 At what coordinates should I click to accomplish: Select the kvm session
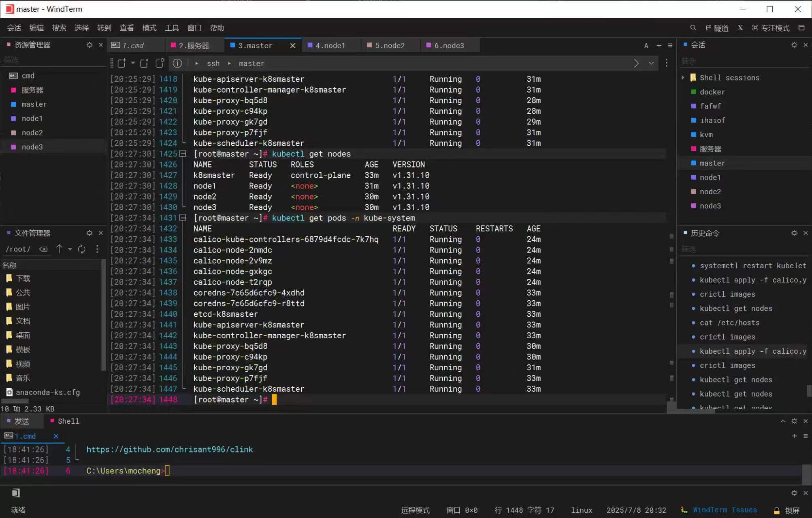click(x=706, y=134)
